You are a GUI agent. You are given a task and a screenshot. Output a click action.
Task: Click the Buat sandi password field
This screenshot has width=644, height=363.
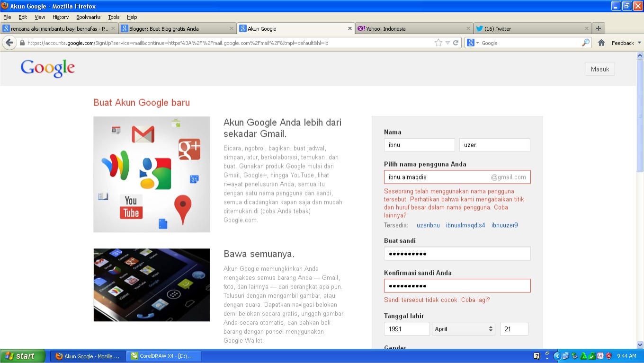(457, 254)
